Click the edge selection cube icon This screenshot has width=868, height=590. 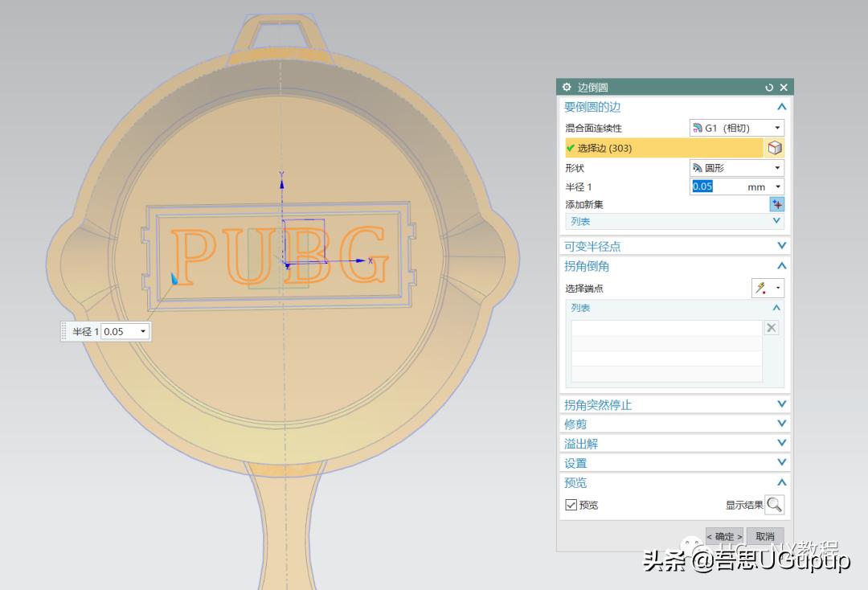coord(775,148)
